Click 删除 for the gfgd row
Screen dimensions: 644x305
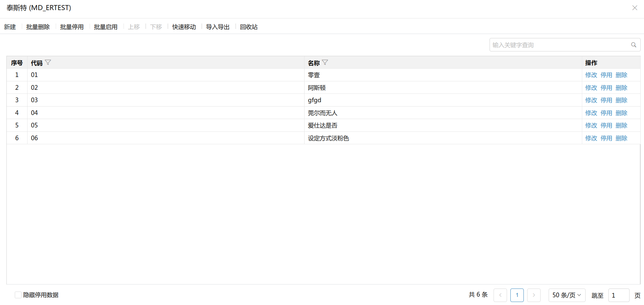[621, 100]
